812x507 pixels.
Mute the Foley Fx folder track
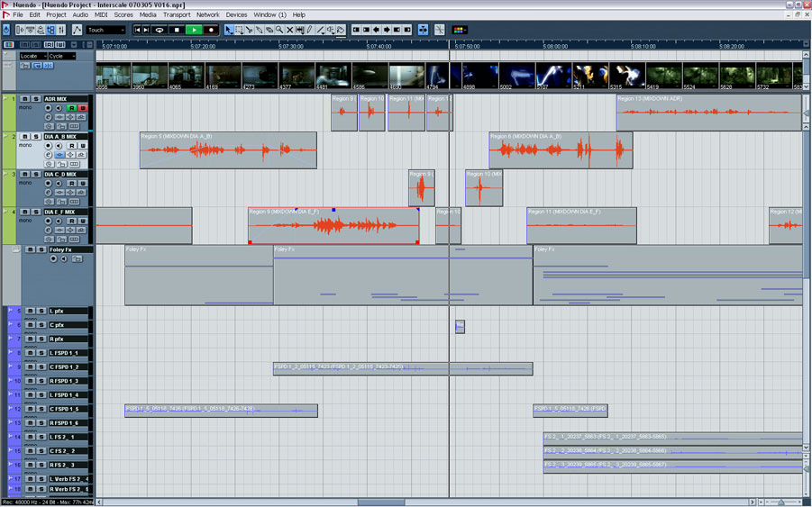point(30,249)
